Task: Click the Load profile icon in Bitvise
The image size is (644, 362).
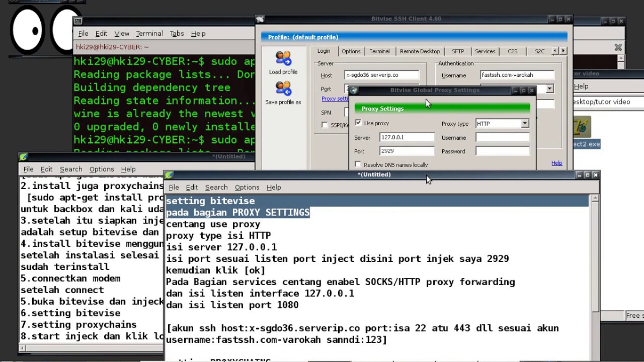Action: (283, 59)
